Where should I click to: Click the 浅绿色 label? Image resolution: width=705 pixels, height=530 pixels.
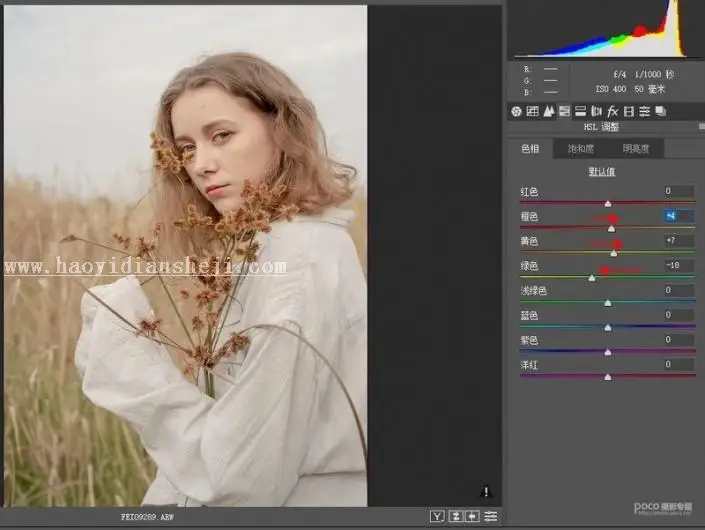[534, 291]
